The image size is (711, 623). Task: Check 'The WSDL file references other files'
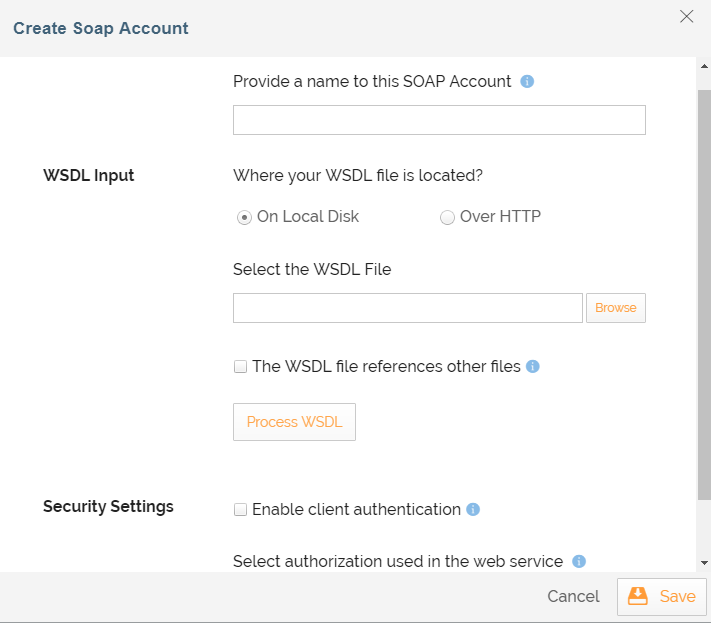coord(240,367)
